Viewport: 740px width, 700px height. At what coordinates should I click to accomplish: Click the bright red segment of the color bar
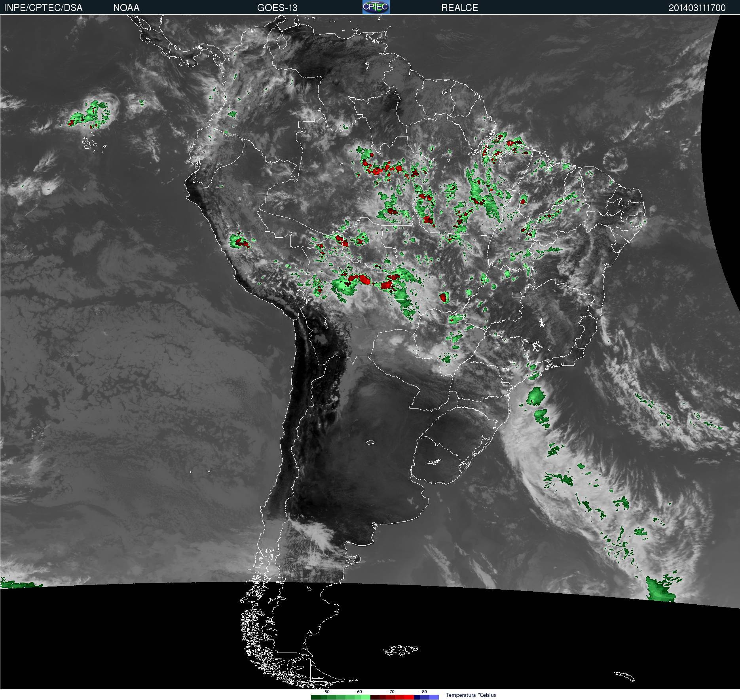[409, 697]
